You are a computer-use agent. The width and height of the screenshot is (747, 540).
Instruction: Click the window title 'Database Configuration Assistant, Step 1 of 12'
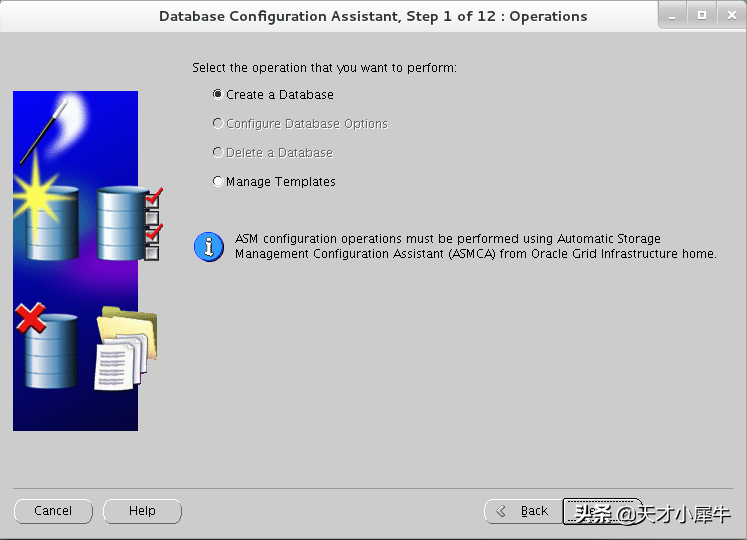(x=373, y=16)
